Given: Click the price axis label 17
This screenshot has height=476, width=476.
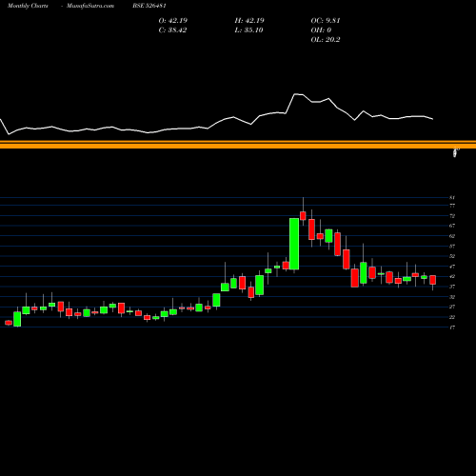Looking at the screenshot, I should click(452, 327).
